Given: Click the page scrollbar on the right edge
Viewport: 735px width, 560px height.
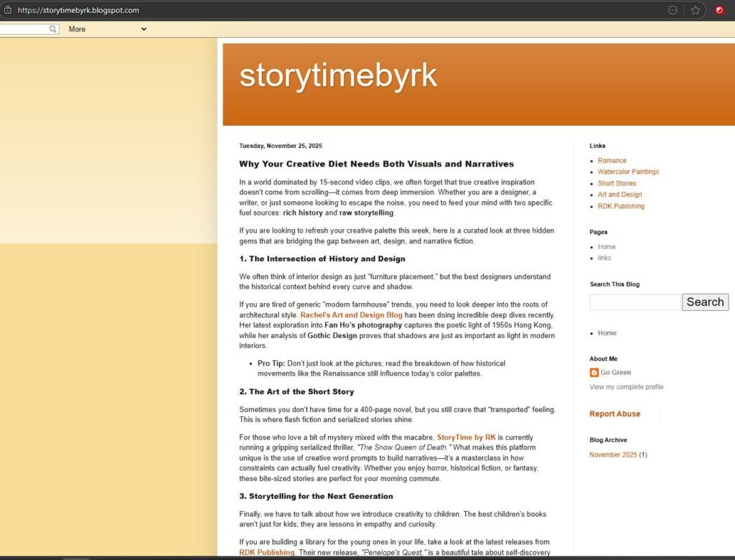Looking at the screenshot, I should [x=731, y=287].
